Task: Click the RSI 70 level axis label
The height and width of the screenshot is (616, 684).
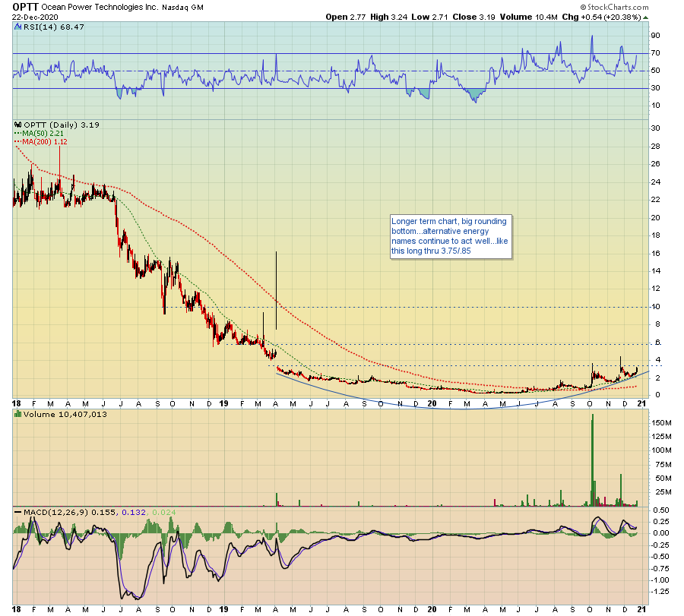Action: [x=655, y=53]
